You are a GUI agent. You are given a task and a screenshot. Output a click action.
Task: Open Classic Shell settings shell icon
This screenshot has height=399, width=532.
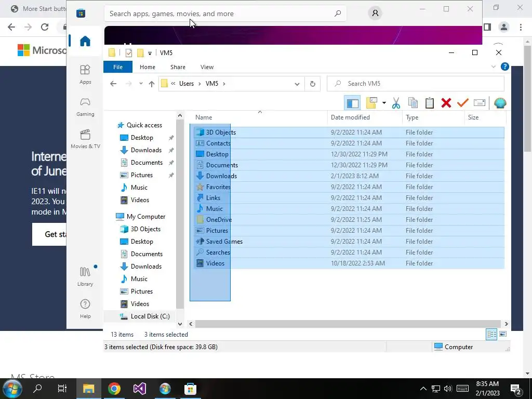pos(500,103)
